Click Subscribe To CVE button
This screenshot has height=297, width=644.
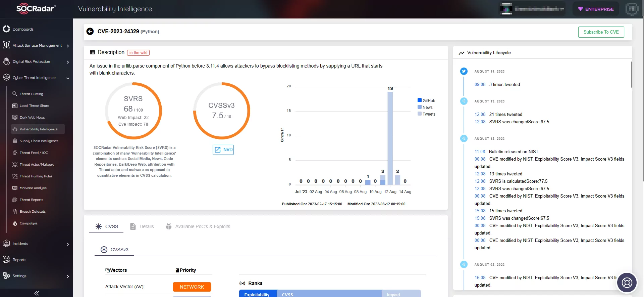[601, 32]
